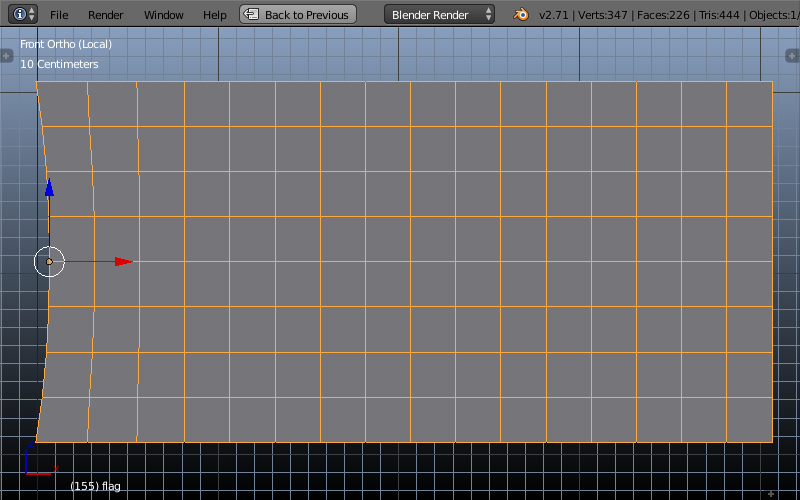Open the Window menu
The image size is (800, 500).
click(x=163, y=15)
